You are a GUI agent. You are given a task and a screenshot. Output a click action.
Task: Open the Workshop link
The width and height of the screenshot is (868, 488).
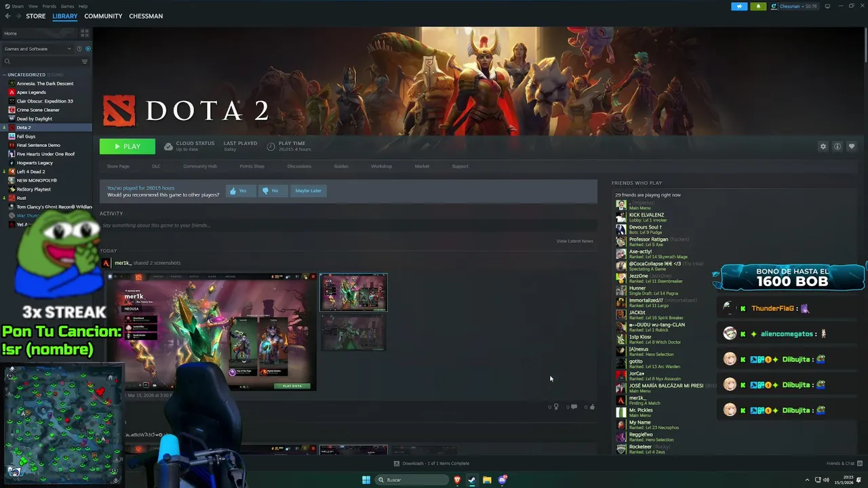pos(381,166)
